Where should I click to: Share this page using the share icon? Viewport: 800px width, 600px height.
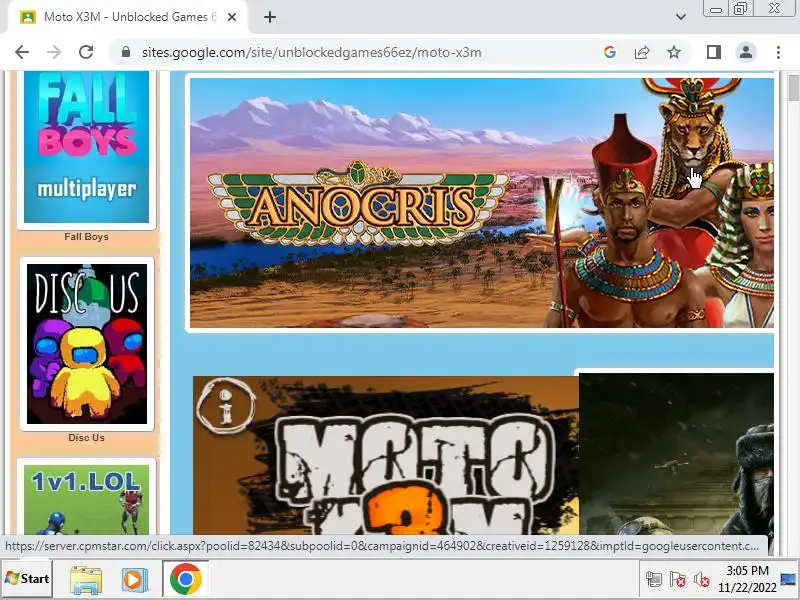tap(642, 52)
